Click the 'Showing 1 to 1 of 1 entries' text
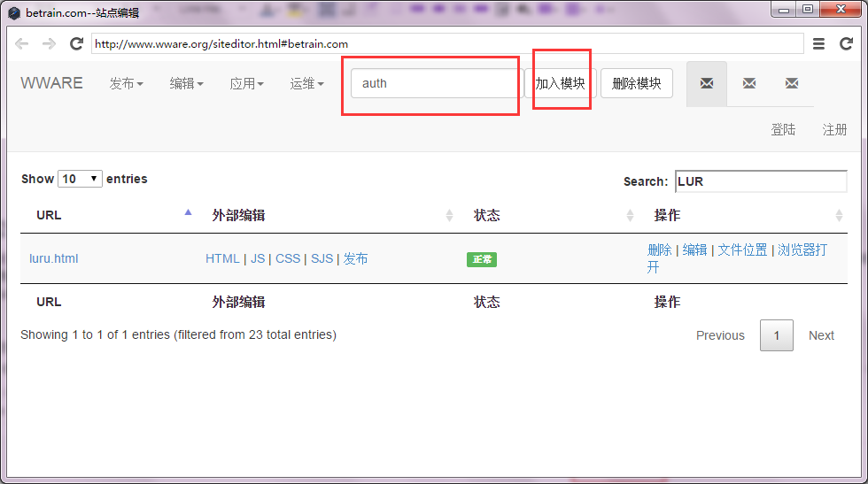868x484 pixels. (x=96, y=334)
